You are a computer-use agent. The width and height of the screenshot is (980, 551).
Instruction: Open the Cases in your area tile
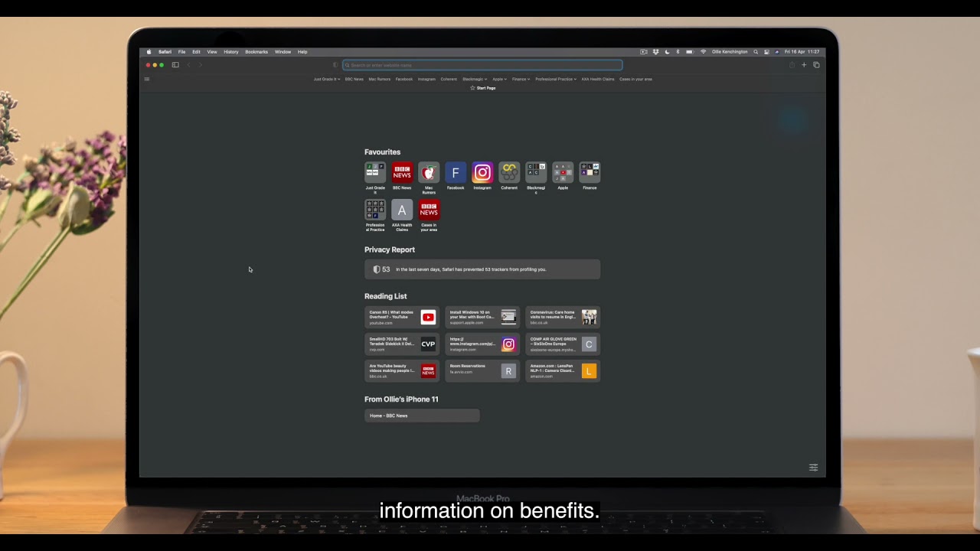tap(429, 210)
